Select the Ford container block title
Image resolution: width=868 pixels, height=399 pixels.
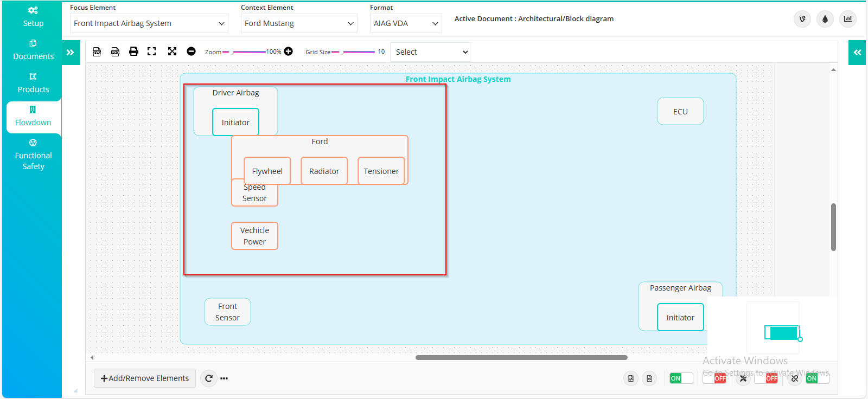click(x=320, y=141)
